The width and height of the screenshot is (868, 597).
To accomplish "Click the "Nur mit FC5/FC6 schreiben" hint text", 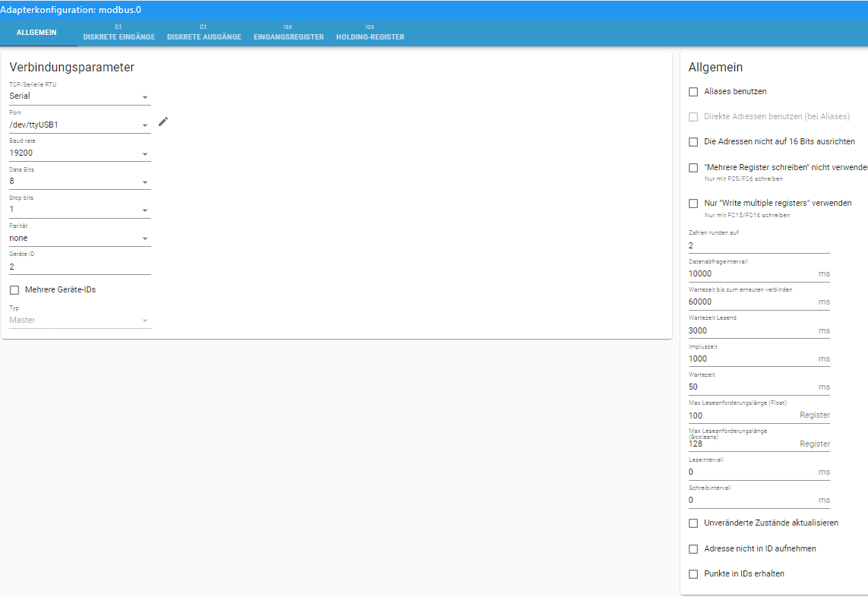I will [x=743, y=179].
